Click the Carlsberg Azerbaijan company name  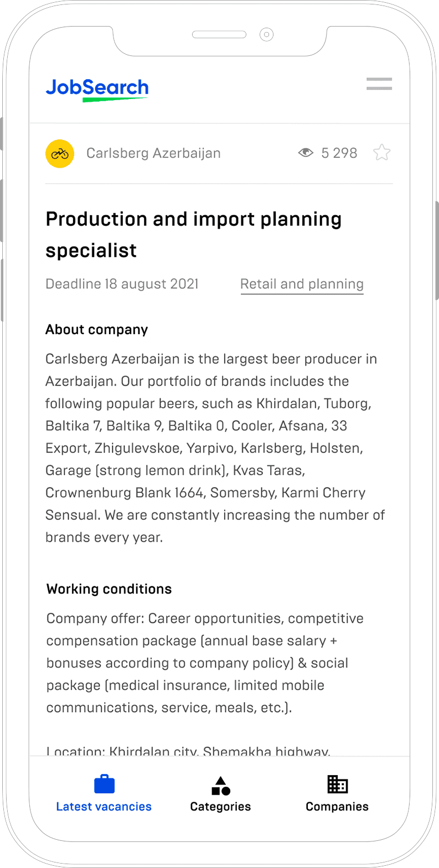153,153
